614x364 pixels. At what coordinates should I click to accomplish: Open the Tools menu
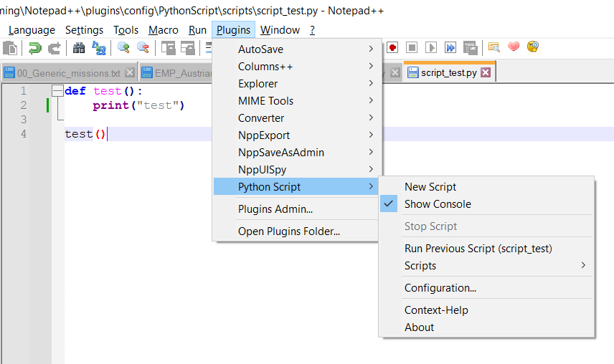coord(126,30)
